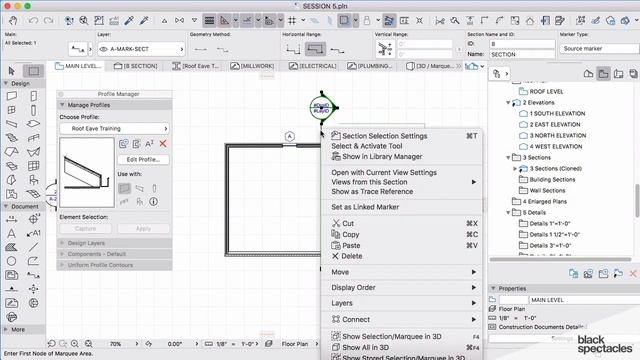Select the Door tool in the Design toolbox

pyautogui.click(x=33, y=96)
